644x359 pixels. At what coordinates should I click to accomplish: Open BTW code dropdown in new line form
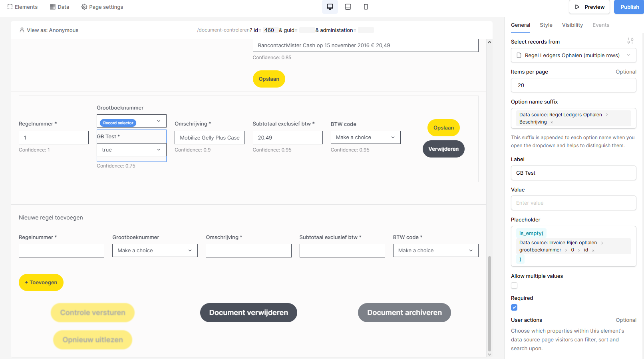coord(435,251)
